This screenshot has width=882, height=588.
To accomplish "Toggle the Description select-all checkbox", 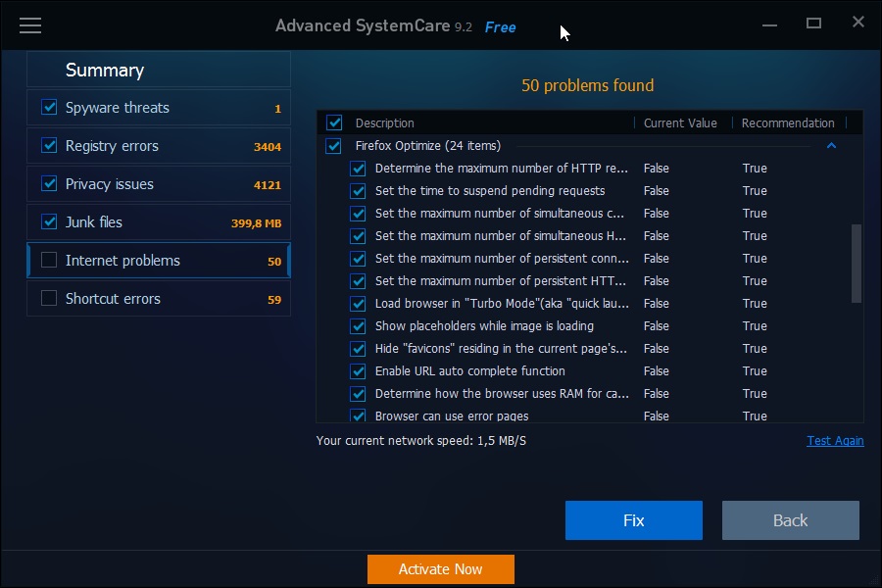I will [x=334, y=122].
